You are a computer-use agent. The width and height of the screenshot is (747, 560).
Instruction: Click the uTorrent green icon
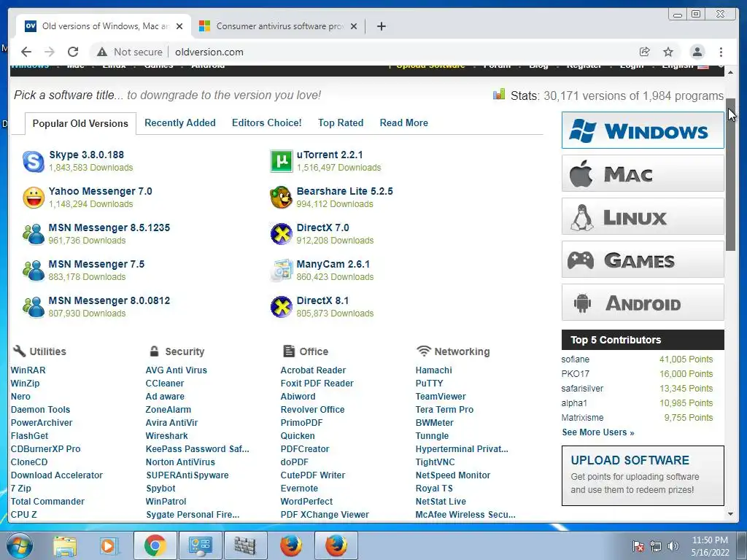tap(281, 161)
